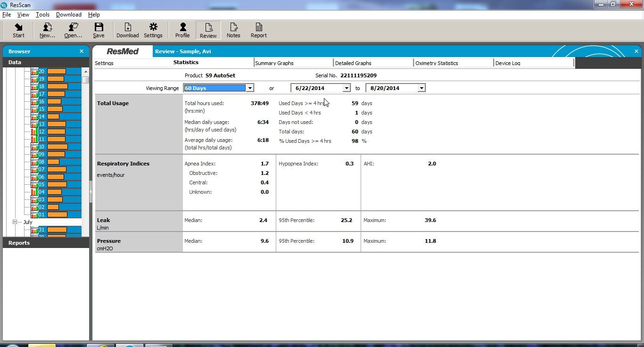Open the start date 6/22/2014 dropdown
The image size is (644, 347).
coord(347,88)
